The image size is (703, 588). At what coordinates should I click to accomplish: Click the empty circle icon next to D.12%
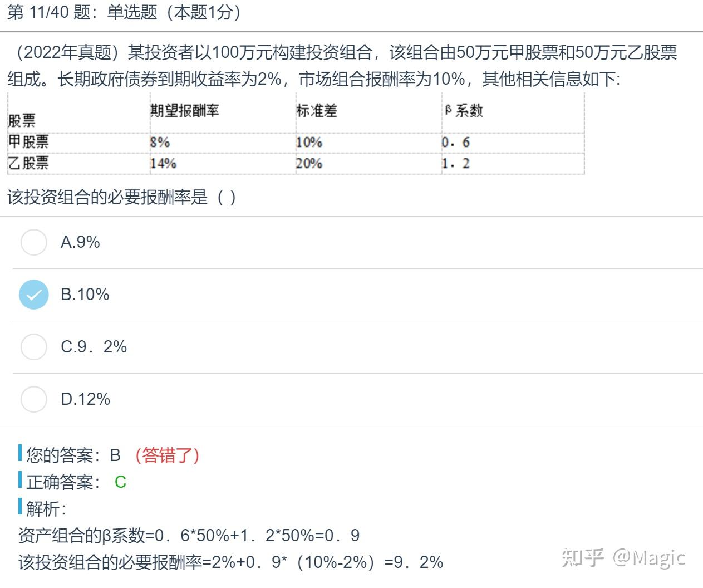34,399
